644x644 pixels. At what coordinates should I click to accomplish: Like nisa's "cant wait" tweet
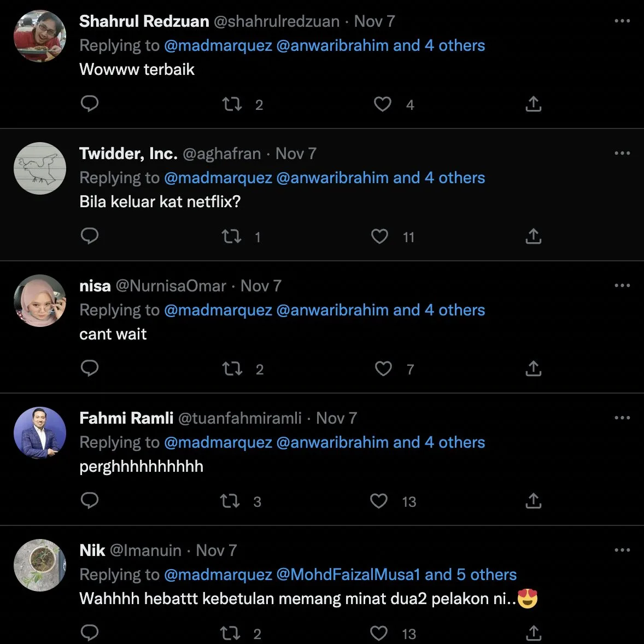383,368
